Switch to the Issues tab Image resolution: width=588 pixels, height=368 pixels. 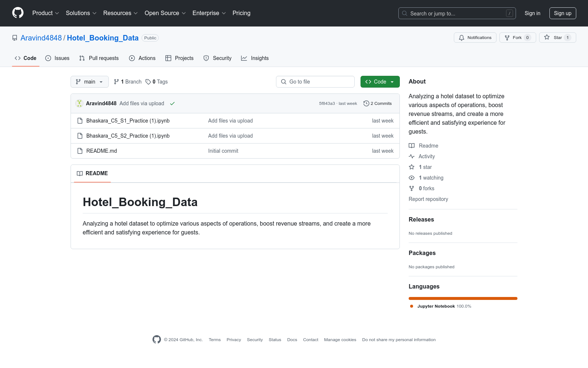point(57,58)
